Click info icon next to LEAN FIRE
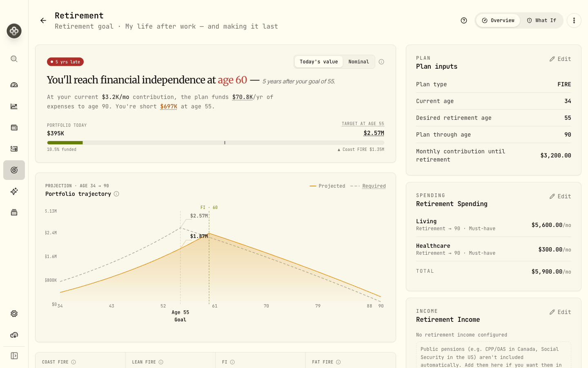588x368 pixels. pos(161,362)
